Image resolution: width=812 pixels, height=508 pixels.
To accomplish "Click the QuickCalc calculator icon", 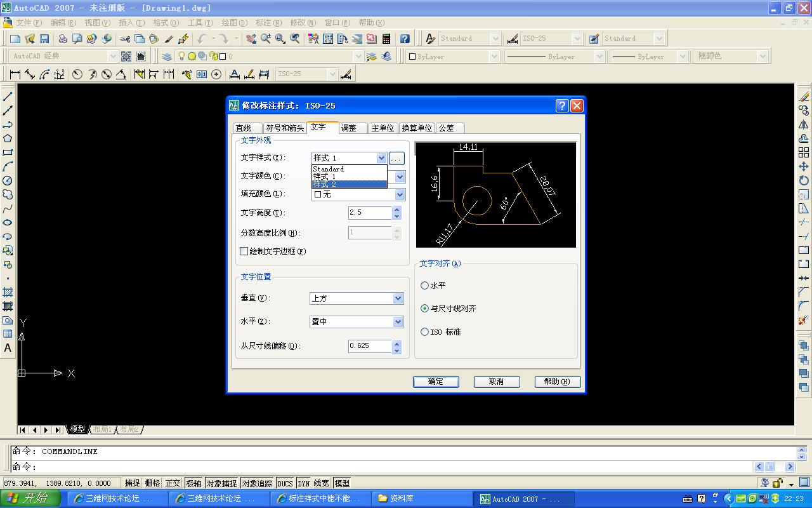I will click(386, 39).
